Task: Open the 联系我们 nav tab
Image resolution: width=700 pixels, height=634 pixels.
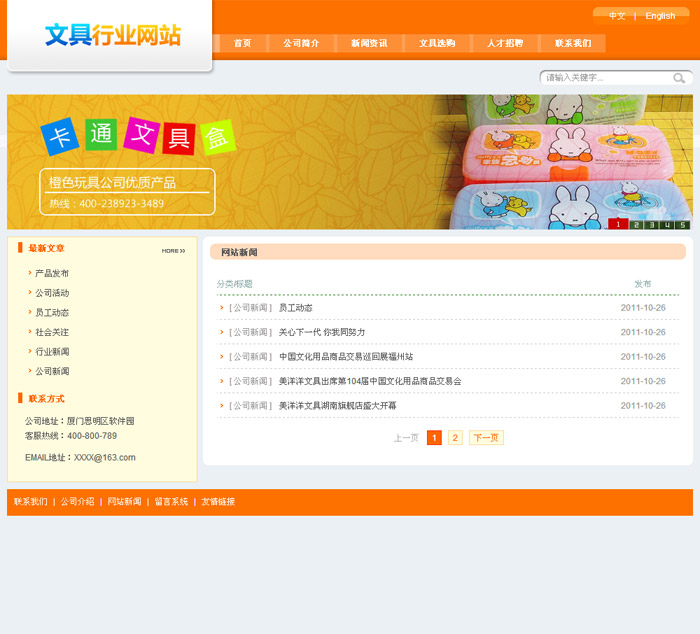Action: click(x=573, y=43)
